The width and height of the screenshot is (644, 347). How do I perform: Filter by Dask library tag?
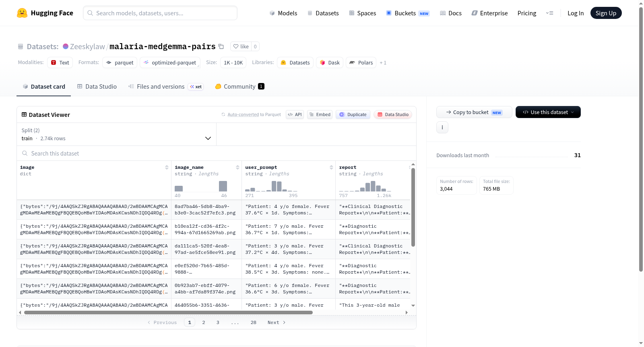pos(330,62)
